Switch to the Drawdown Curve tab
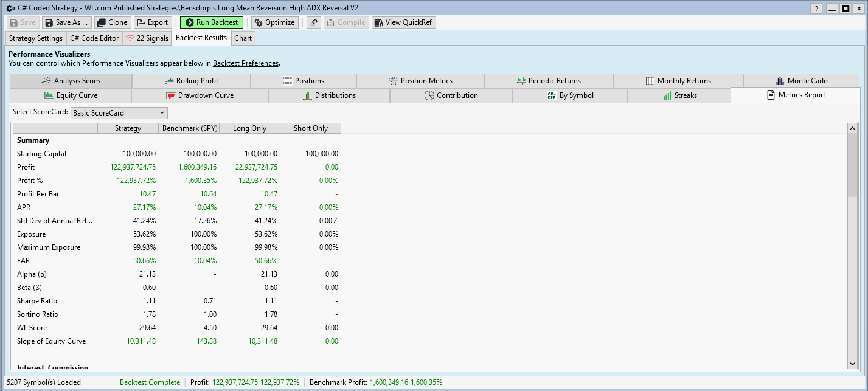Screen dimensions: 868x391 point(200,95)
